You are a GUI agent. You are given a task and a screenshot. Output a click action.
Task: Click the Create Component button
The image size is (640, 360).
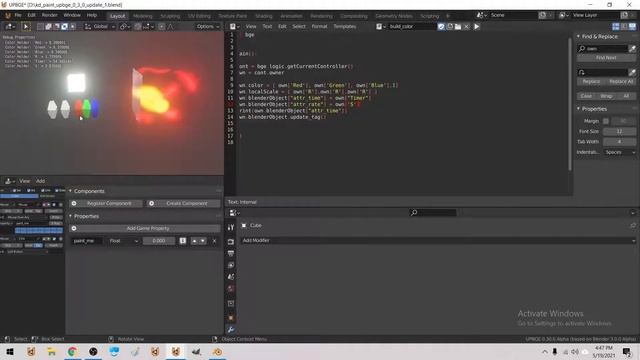coord(183,203)
